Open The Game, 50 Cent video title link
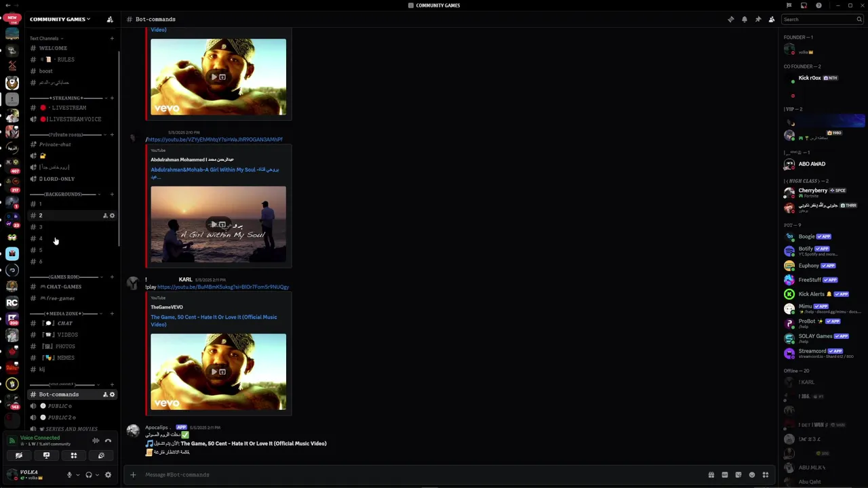 [x=214, y=321]
